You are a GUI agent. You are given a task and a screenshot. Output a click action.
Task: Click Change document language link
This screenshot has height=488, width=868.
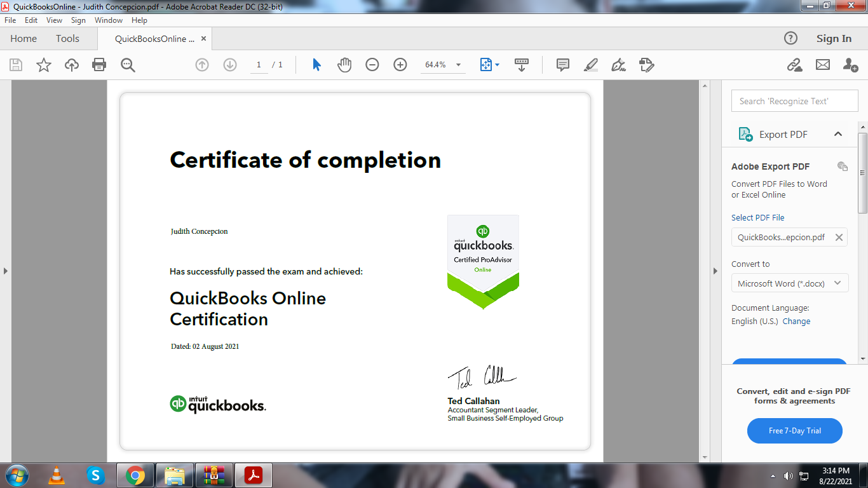point(796,321)
